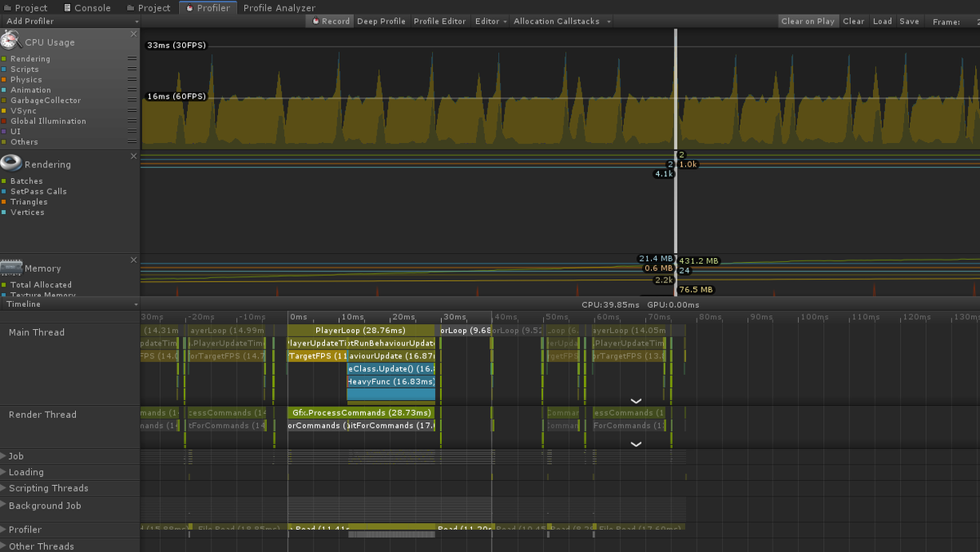
Task: Click the reorder handle for Physics category
Action: coord(131,80)
